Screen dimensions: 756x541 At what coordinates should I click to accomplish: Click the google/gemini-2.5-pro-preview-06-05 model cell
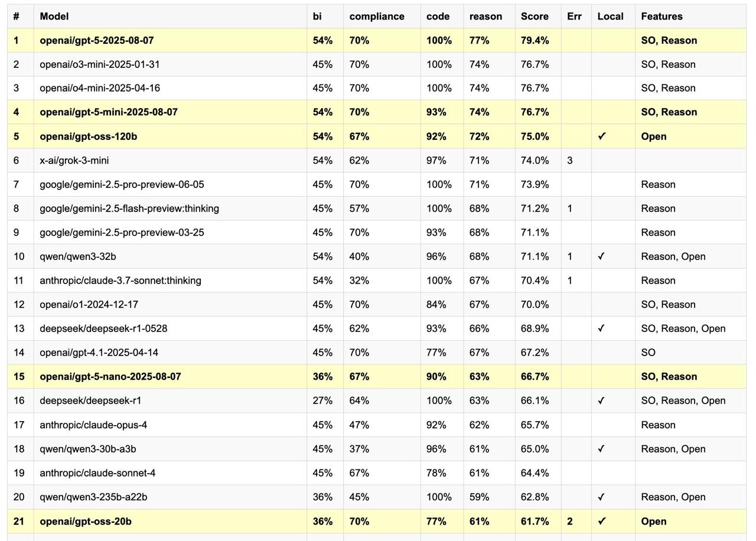(x=170, y=184)
